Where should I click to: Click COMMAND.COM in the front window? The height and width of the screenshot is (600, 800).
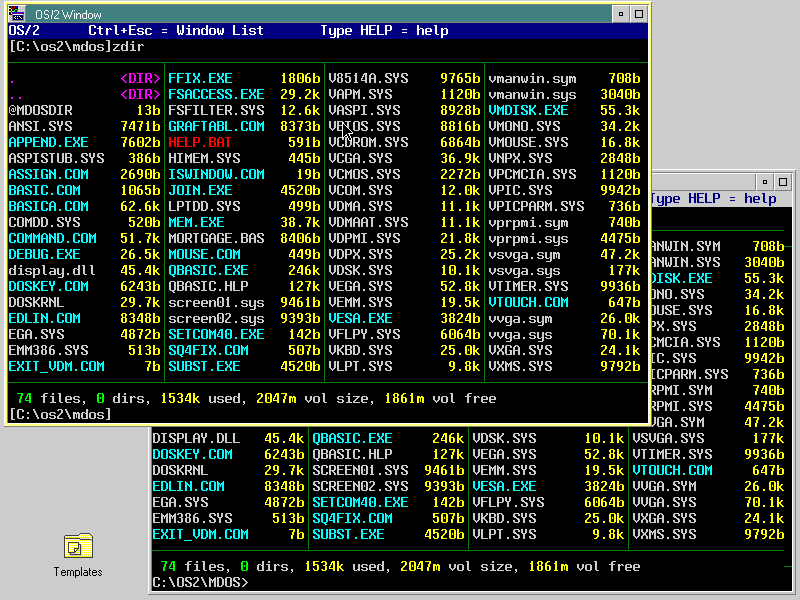(53, 238)
